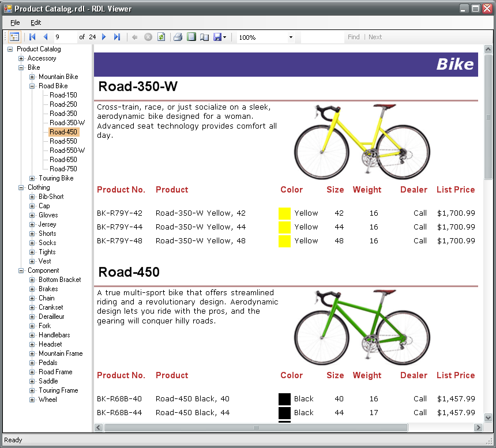Screen dimensions: 496x448
Task: Expand the Touring Bike tree node
Action: coord(32,178)
